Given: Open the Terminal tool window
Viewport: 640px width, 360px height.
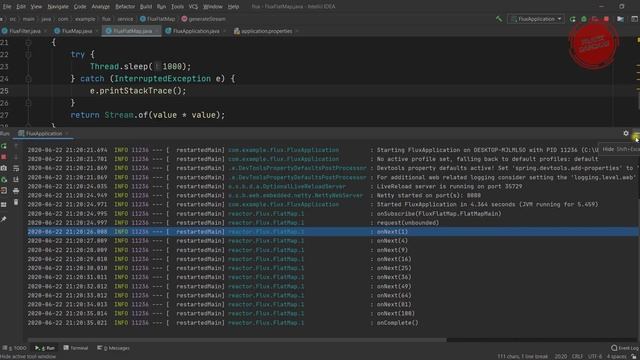Looking at the screenshot, I should point(76,348).
